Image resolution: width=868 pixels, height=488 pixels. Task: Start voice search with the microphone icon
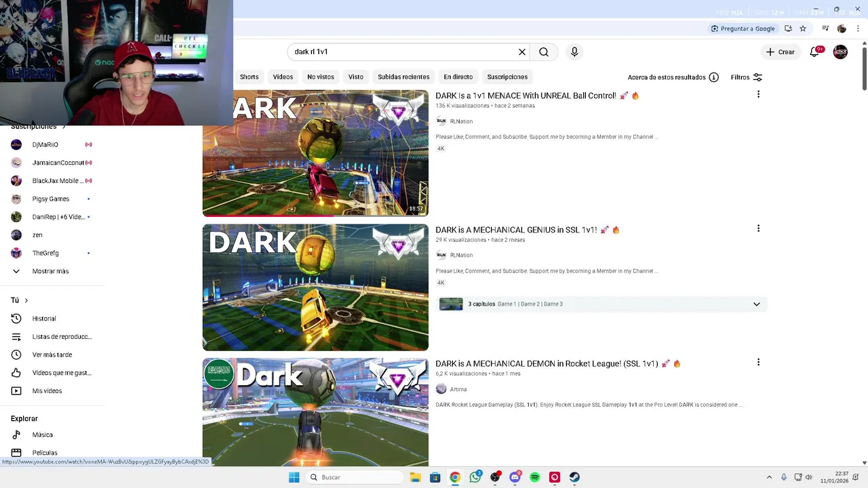point(574,52)
